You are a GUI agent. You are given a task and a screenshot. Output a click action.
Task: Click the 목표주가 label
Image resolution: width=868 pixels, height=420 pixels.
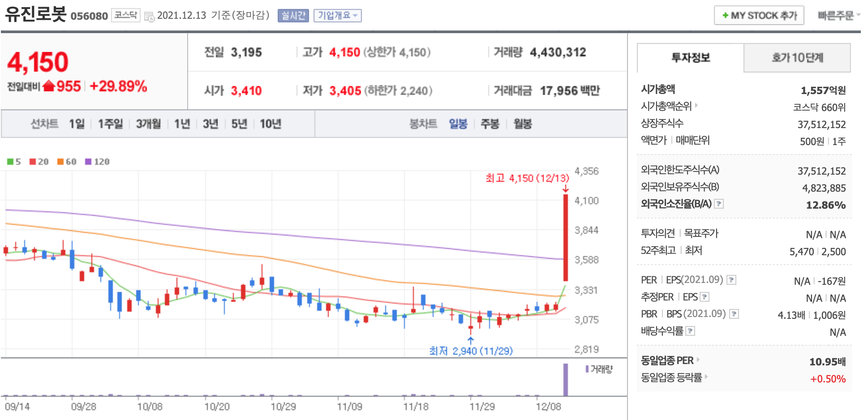701,233
